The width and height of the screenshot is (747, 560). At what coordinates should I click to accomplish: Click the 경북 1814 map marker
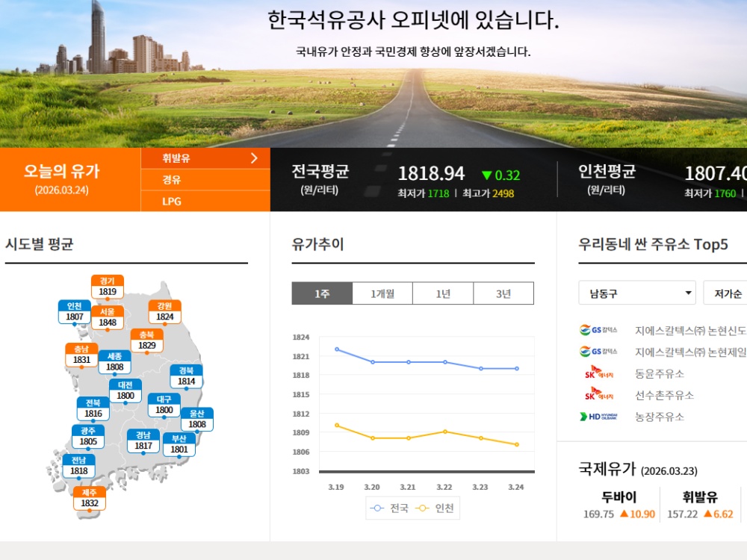(x=186, y=376)
